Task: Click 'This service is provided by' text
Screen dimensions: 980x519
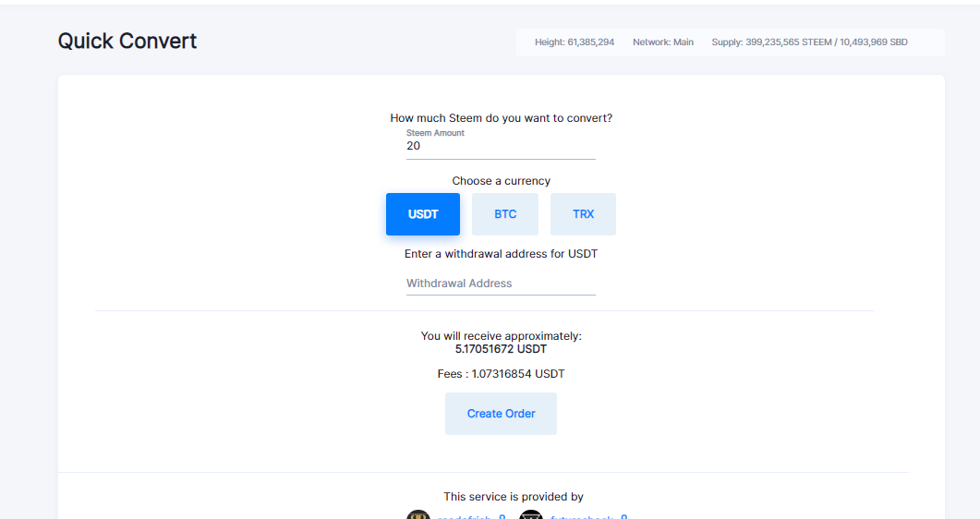Action: pos(514,497)
